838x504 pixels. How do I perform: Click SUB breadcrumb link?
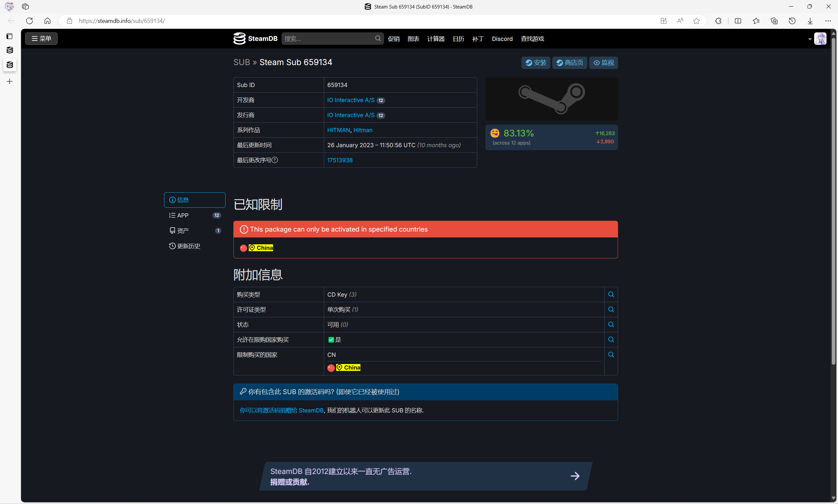pyautogui.click(x=242, y=62)
